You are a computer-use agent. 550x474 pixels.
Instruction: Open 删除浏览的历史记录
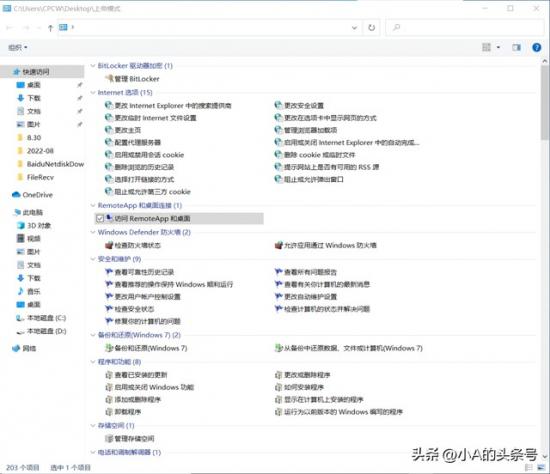[139, 167]
